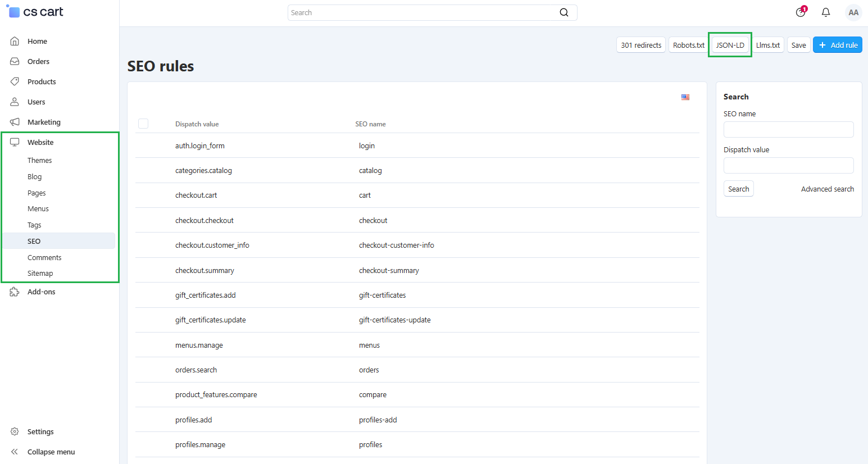The image size is (868, 464).
Task: Click the Orders inbox icon
Action: (15, 61)
